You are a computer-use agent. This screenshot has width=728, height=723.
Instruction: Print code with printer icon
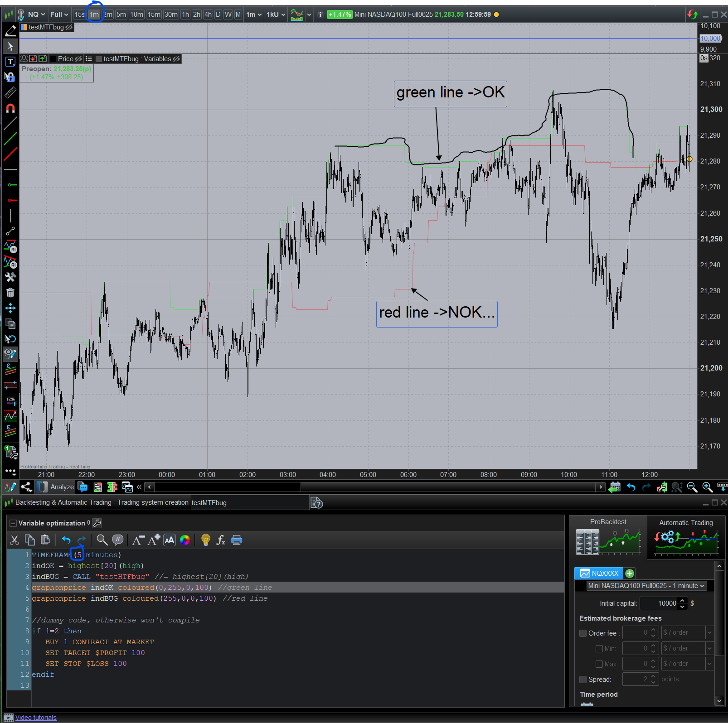(237, 540)
